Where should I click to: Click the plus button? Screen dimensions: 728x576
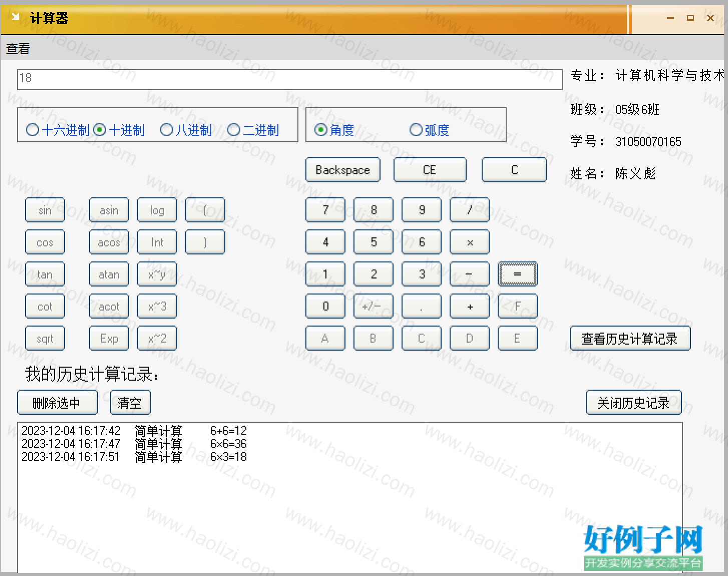click(x=470, y=306)
